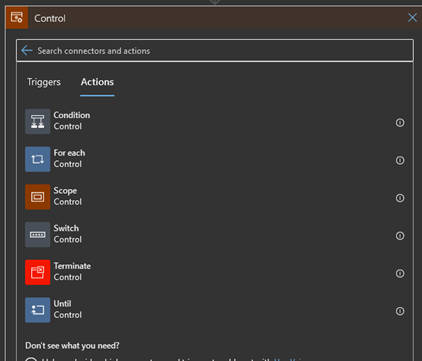Close the Control panel

click(x=412, y=18)
